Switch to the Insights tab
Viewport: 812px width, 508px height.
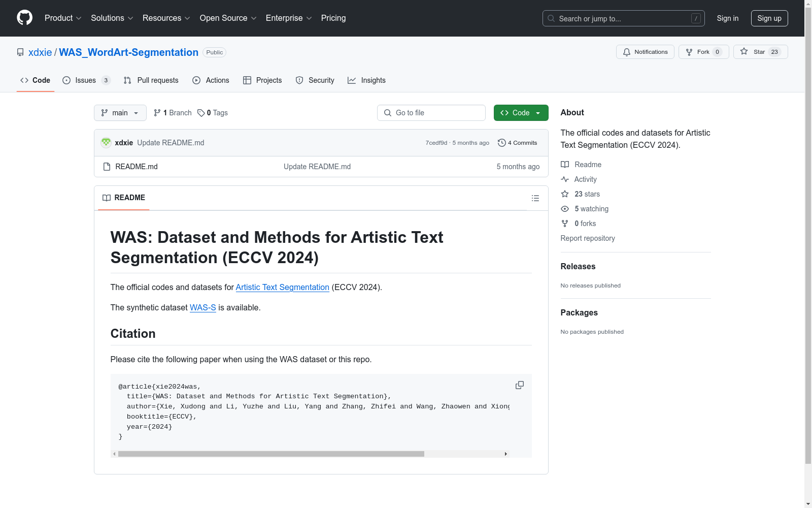[366, 80]
